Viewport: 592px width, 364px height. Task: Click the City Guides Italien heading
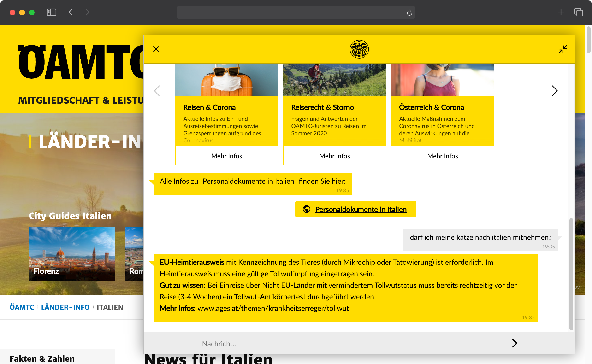click(x=70, y=216)
